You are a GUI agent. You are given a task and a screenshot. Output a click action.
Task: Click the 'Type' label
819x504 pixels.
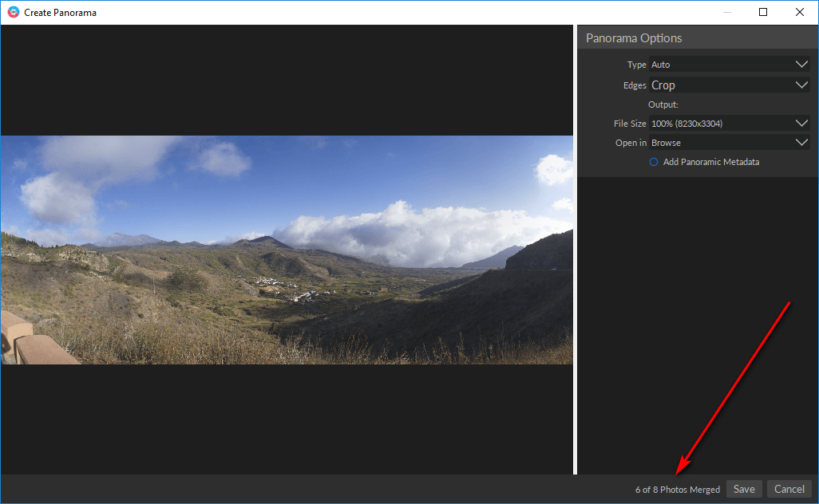click(637, 65)
